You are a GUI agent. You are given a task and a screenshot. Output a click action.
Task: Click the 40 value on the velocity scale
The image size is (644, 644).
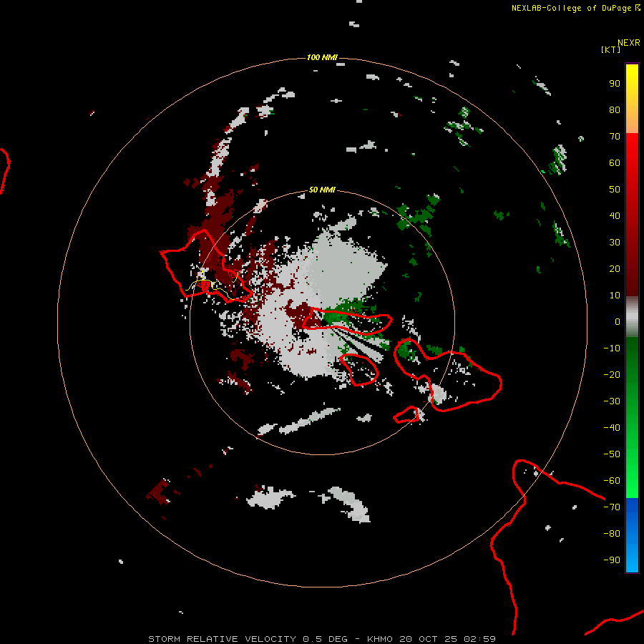point(615,216)
